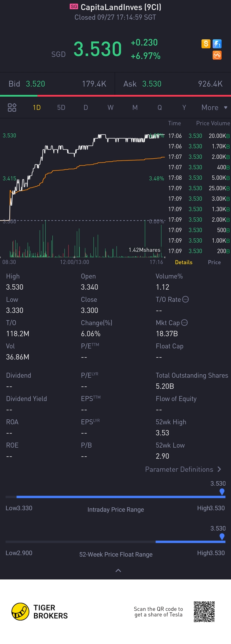Collapse the details panel with up chevron
Viewport: 231px width, 644px height.
click(x=118, y=570)
